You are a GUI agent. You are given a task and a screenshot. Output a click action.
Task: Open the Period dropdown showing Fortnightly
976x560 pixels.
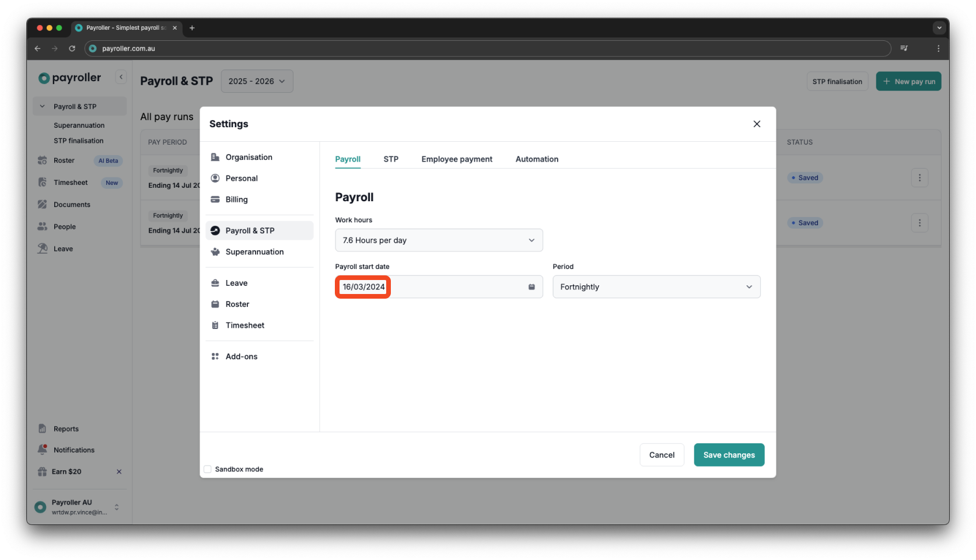[656, 286]
